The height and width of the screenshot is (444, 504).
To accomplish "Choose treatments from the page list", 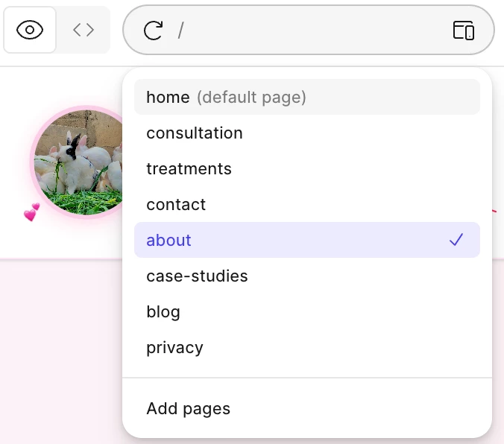I will [189, 168].
